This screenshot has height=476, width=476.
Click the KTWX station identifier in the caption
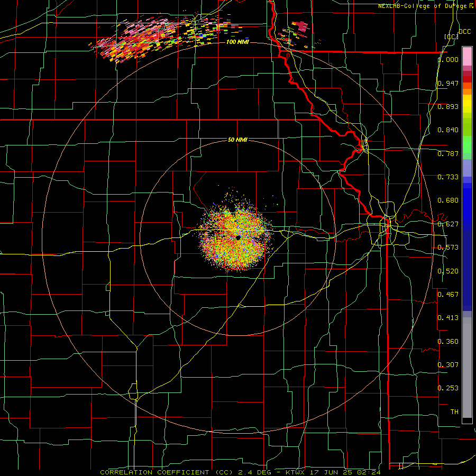pos(295,472)
